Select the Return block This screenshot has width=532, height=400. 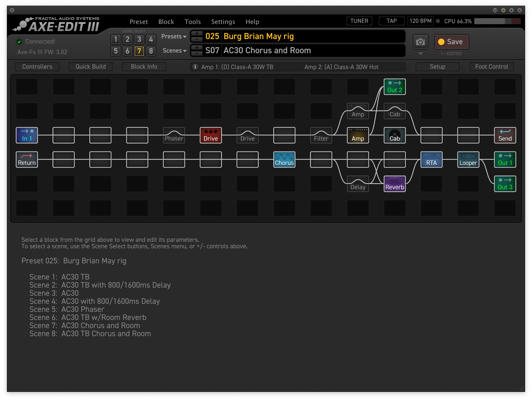click(x=27, y=159)
